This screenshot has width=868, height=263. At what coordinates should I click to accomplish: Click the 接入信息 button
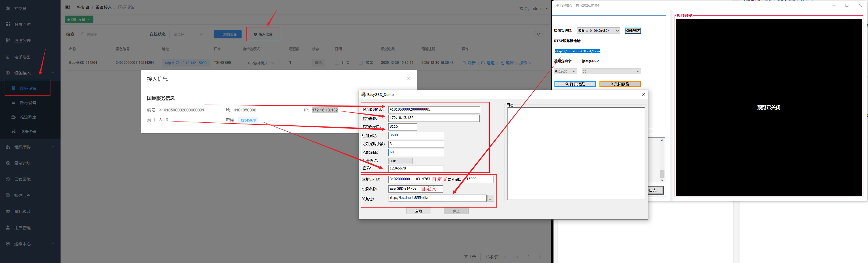263,34
